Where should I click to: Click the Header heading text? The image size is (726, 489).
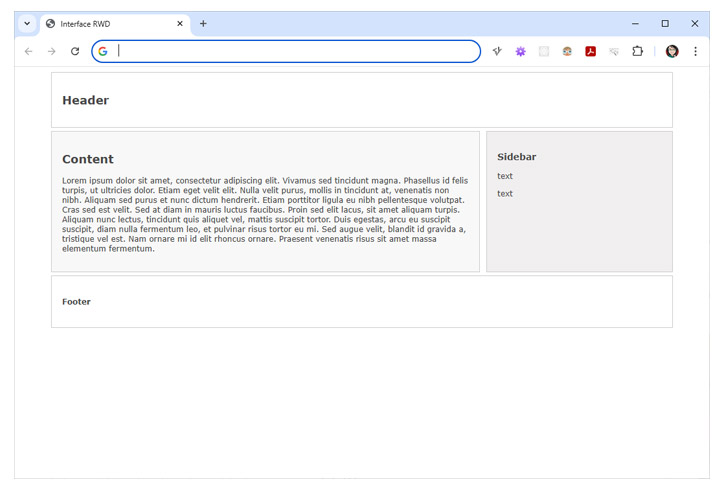tap(85, 100)
